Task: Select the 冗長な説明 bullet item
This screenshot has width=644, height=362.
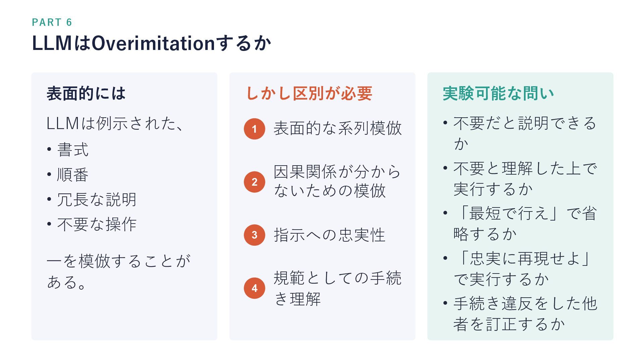Action: tap(97, 199)
